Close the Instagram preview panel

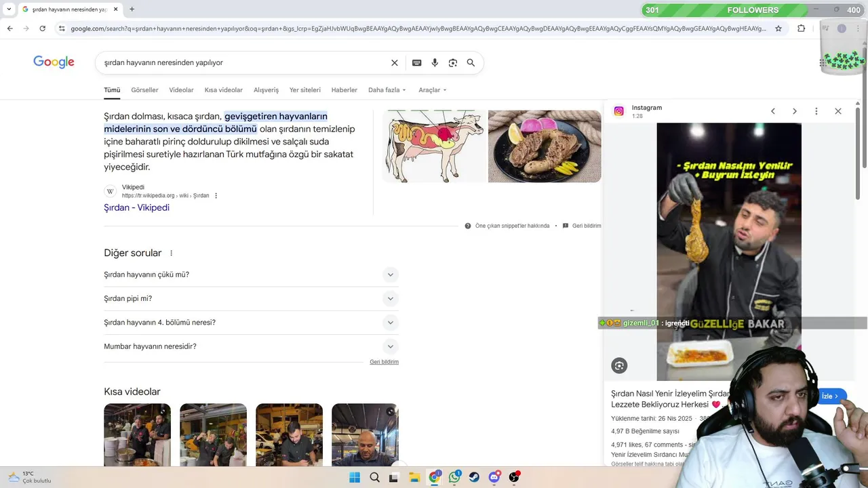click(837, 111)
